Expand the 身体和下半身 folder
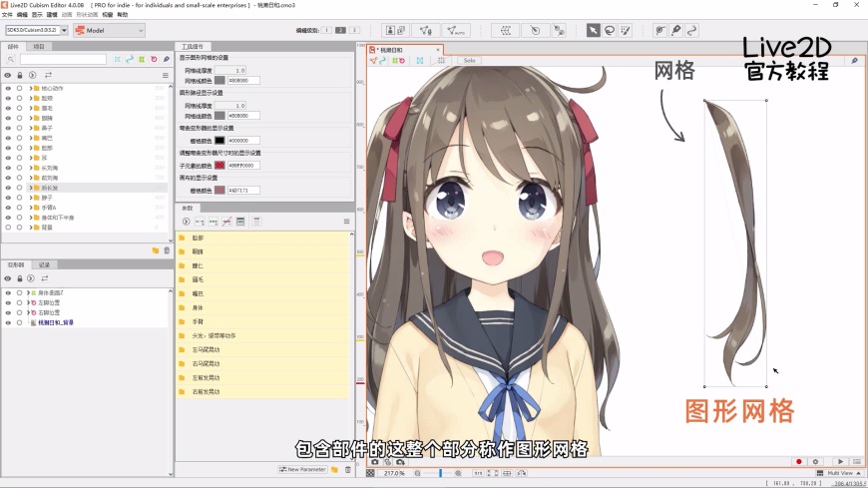Screen dimensions: 868x488 (x=31, y=218)
